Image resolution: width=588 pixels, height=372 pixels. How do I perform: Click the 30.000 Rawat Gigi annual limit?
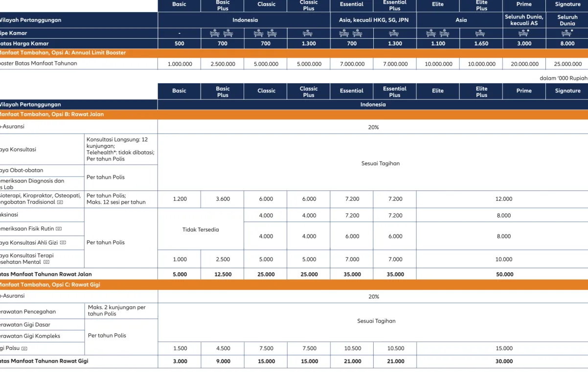pyautogui.click(x=504, y=361)
